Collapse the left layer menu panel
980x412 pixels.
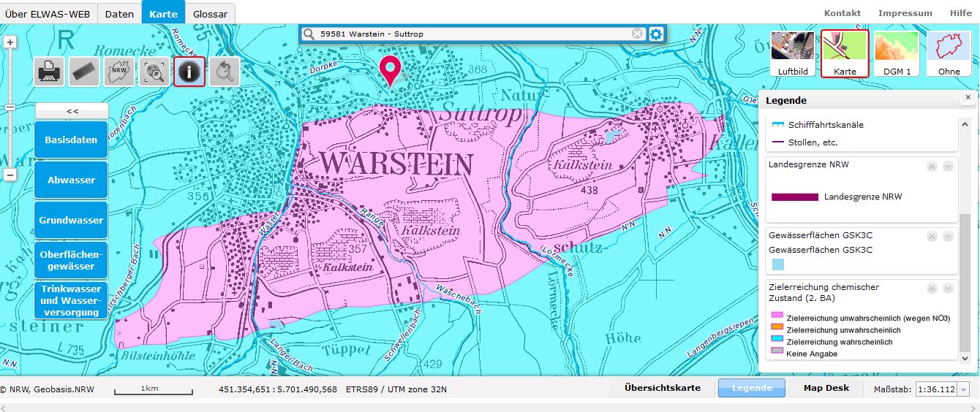[72, 111]
